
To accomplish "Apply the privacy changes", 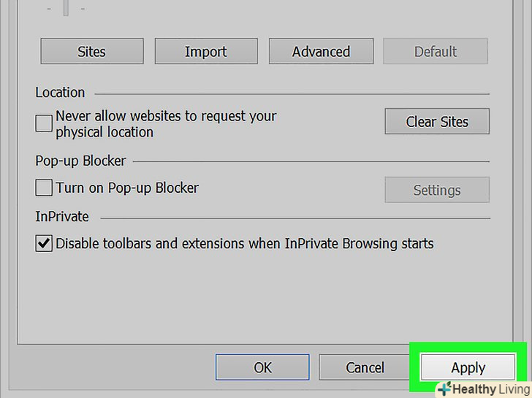I will [x=468, y=368].
